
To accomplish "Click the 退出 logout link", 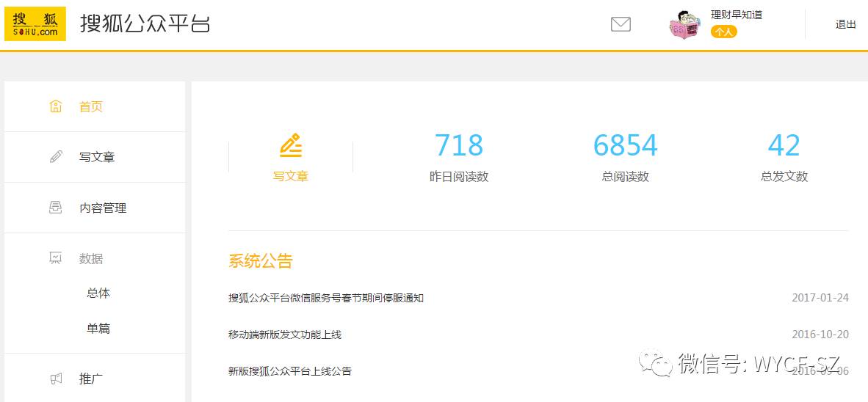I will [x=845, y=24].
